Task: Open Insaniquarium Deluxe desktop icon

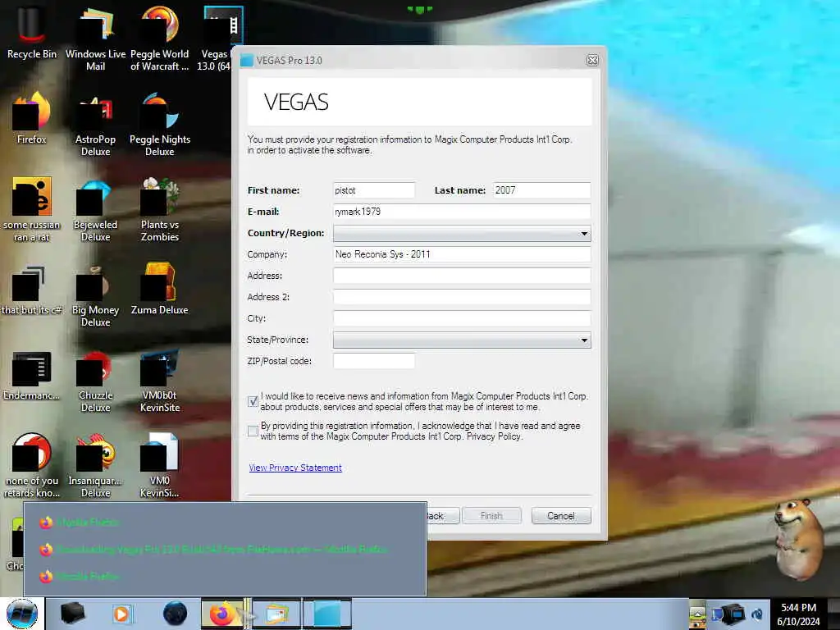Action: (95, 465)
